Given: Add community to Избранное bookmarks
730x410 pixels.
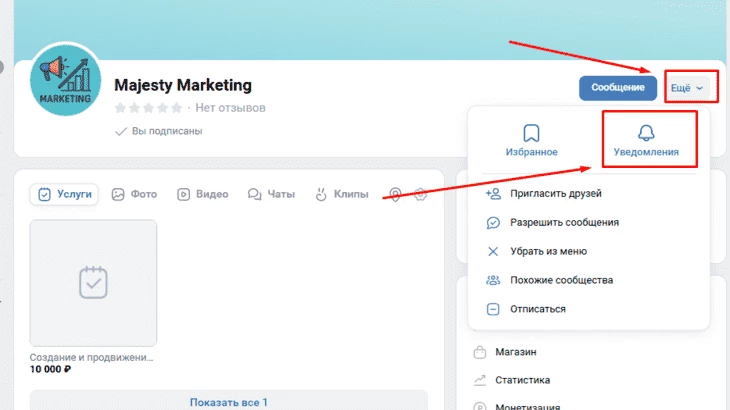Looking at the screenshot, I should pos(531,140).
